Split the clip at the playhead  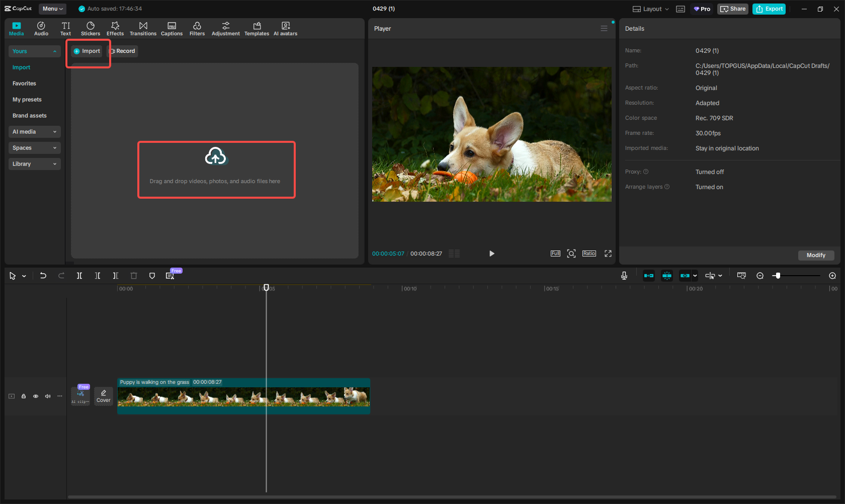point(79,276)
